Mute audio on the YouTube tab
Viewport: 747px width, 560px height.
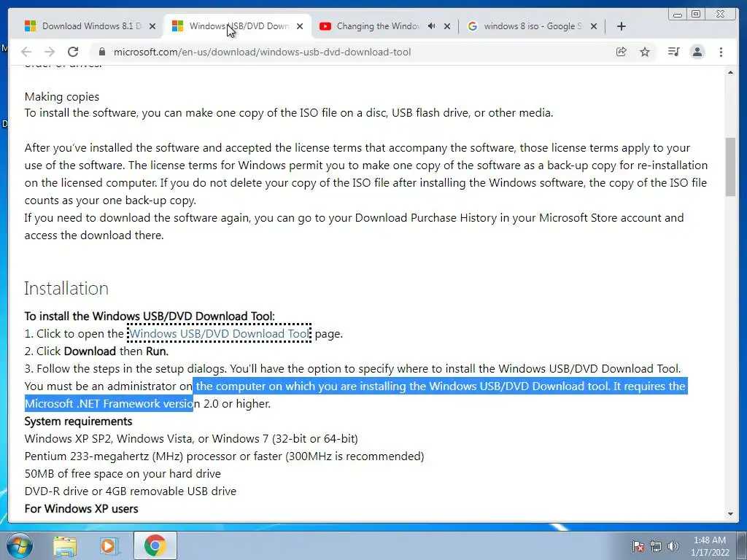[432, 26]
